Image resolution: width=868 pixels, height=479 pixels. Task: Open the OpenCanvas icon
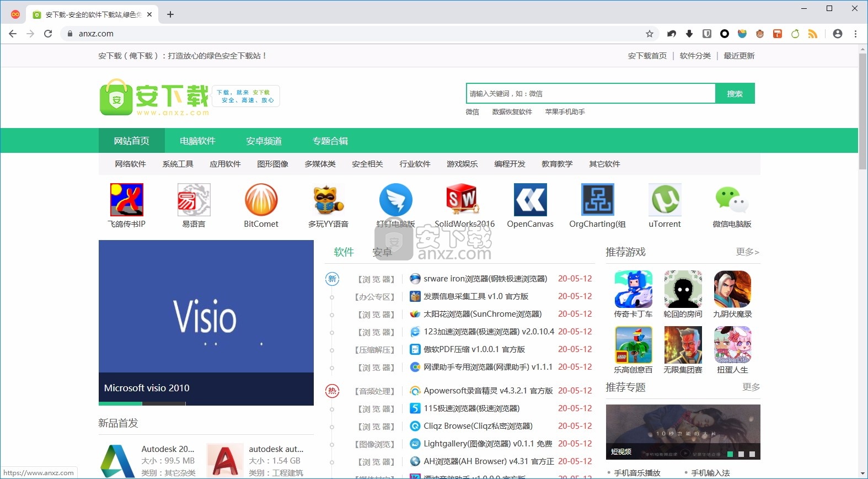(x=531, y=200)
